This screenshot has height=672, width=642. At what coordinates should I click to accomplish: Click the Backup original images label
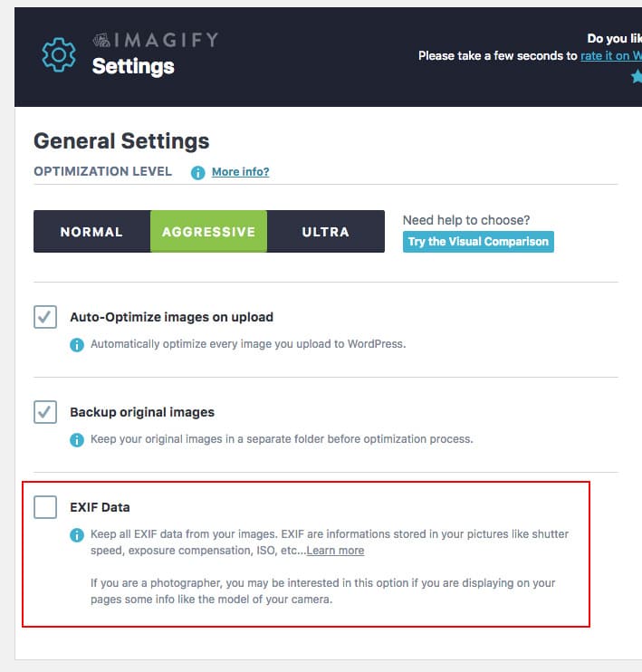coord(142,412)
